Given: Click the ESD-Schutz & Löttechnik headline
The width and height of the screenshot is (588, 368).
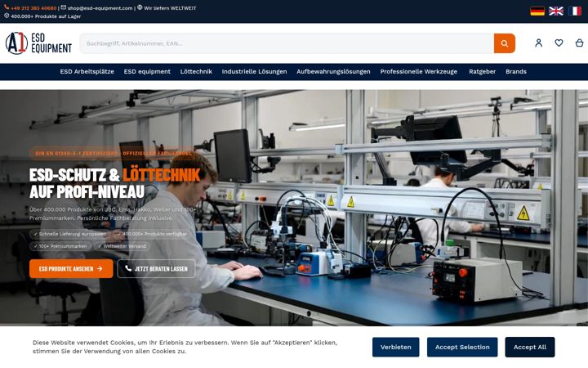Looking at the screenshot, I should pos(115,183).
